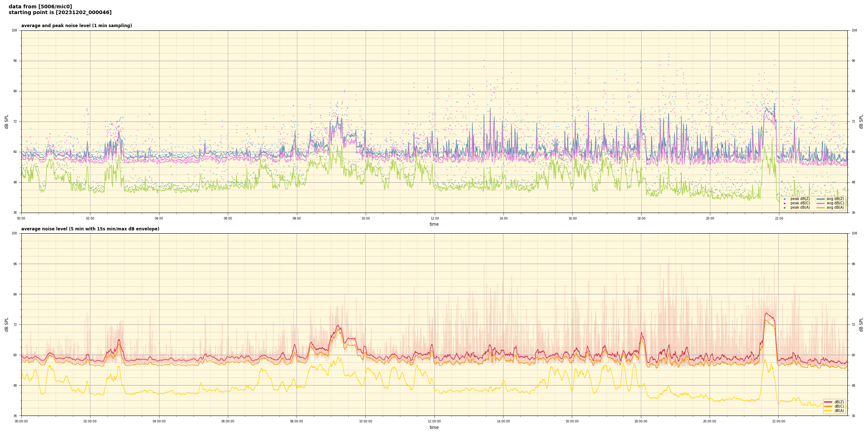The height and width of the screenshot is (434, 868).
Task: Click the avg dB(C) legend line
Action: pyautogui.click(x=821, y=203)
